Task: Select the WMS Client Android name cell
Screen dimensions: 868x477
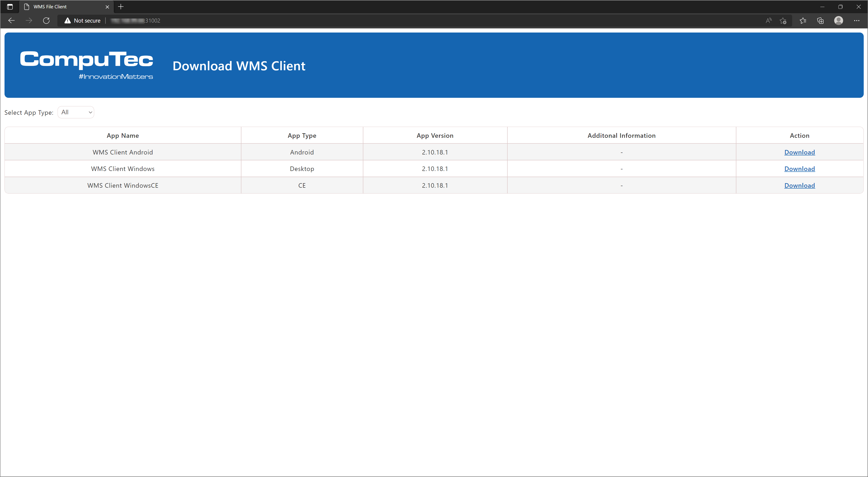Action: 123,152
